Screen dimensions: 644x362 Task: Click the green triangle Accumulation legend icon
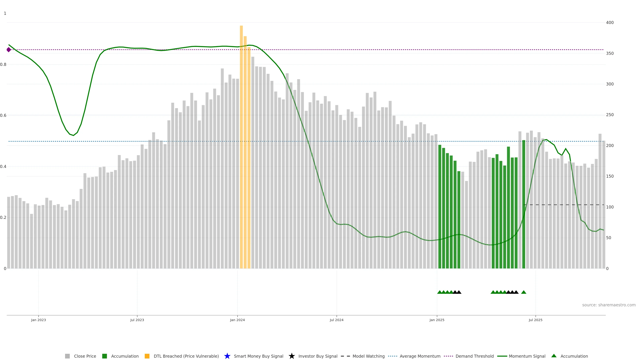[554, 356]
